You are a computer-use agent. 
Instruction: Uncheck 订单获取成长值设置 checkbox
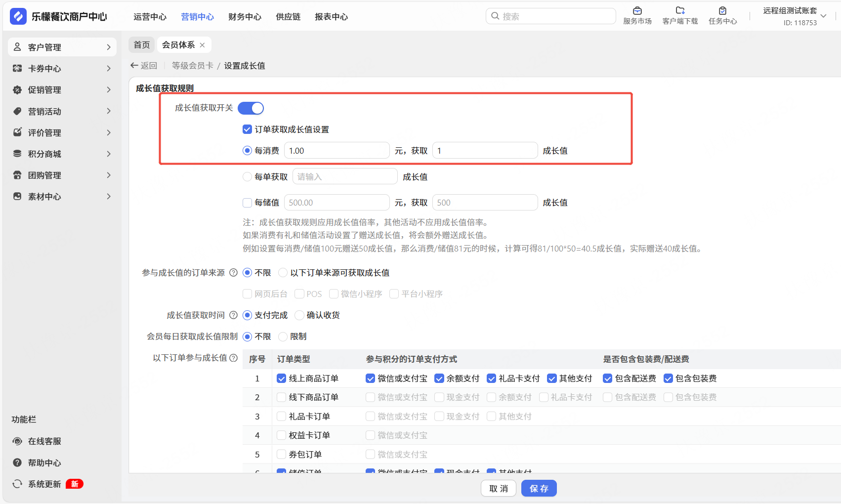pos(248,129)
